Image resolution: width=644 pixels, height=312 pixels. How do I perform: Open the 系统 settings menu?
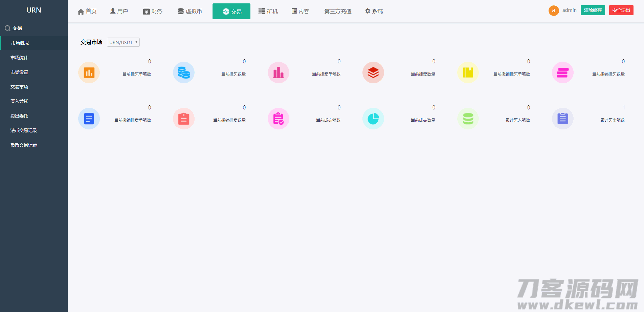374,12
